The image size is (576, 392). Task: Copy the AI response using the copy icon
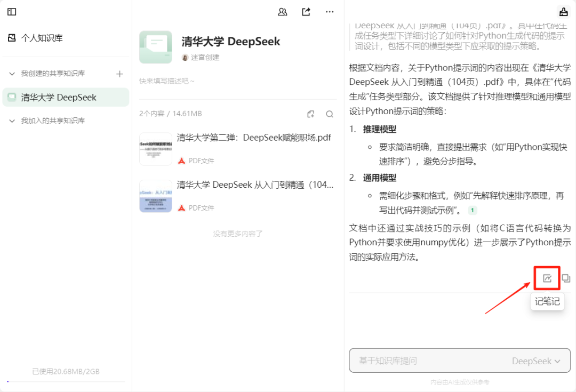coord(566,277)
